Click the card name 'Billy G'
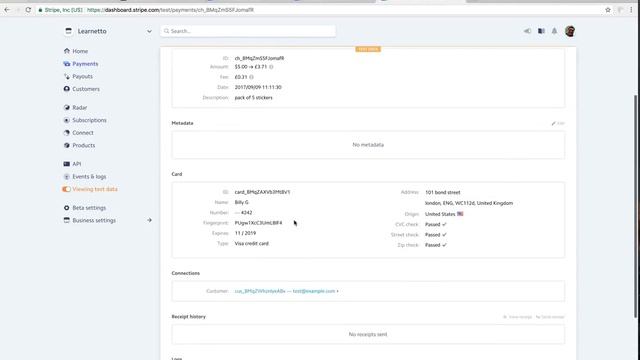 (x=242, y=202)
